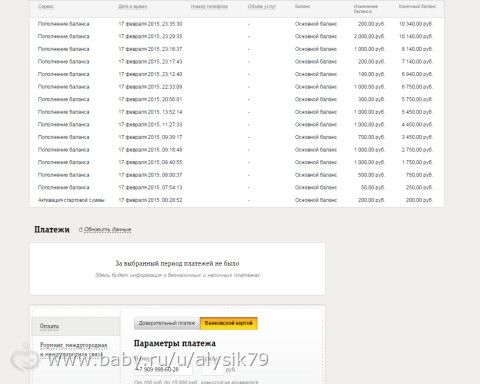
Task: Click the 'Конечный баланс' column header
Action: click(417, 6)
